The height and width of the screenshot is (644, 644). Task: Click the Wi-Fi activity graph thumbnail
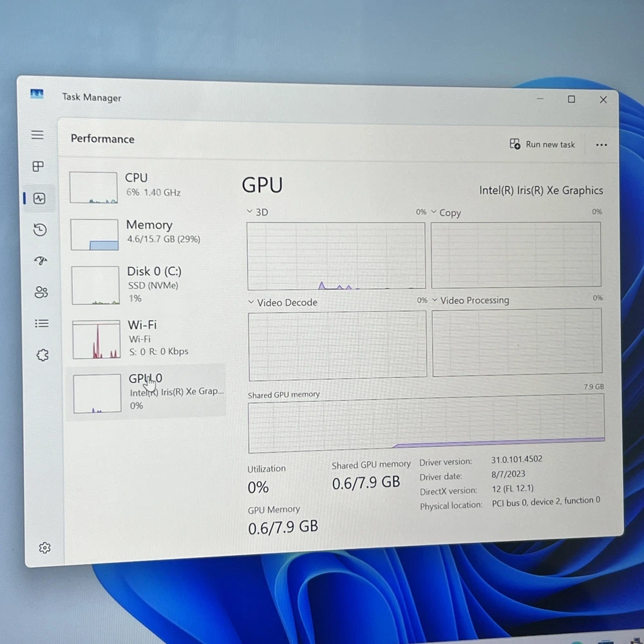pos(96,339)
